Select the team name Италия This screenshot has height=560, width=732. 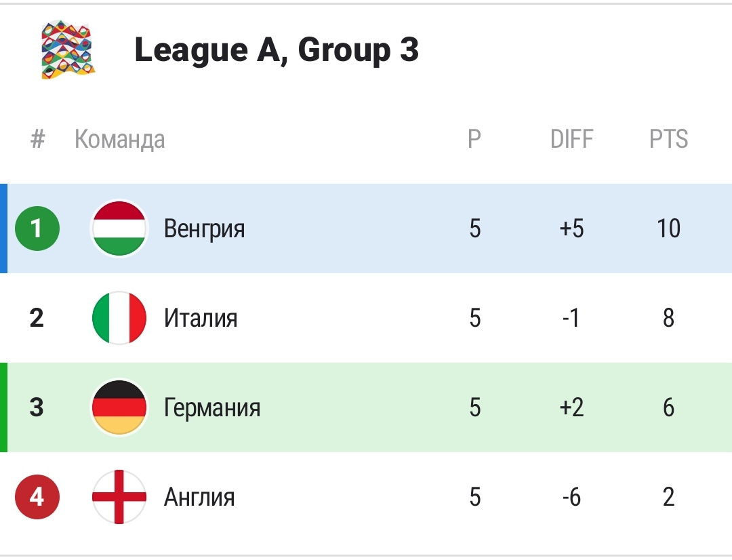(201, 318)
